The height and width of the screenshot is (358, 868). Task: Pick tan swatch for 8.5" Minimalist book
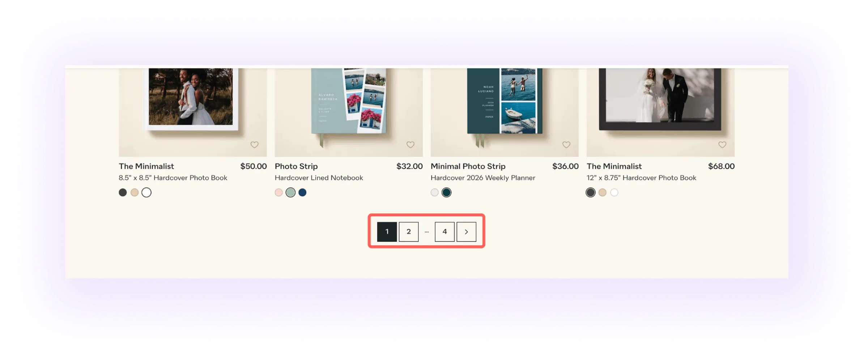coord(135,192)
